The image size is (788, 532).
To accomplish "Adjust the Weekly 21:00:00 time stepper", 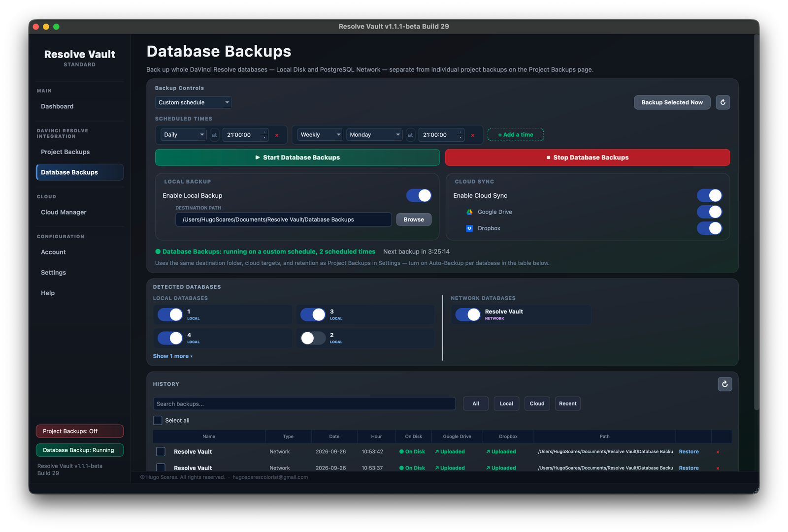I will click(460, 135).
